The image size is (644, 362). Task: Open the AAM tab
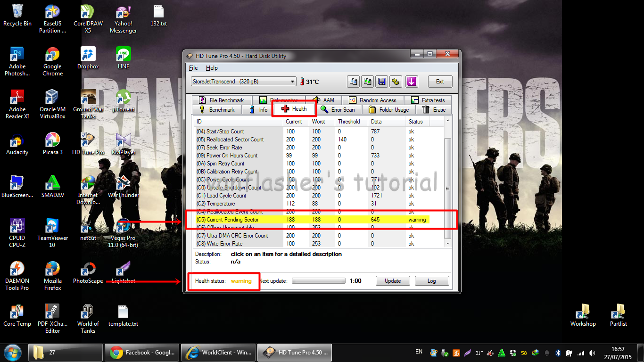323,100
